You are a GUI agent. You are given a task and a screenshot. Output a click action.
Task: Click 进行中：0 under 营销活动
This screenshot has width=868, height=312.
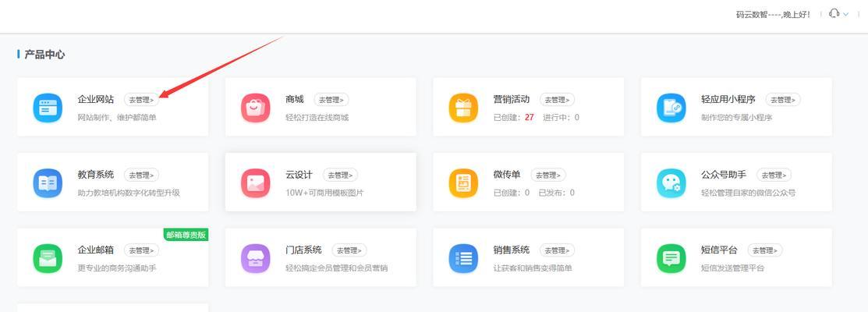pos(561,117)
